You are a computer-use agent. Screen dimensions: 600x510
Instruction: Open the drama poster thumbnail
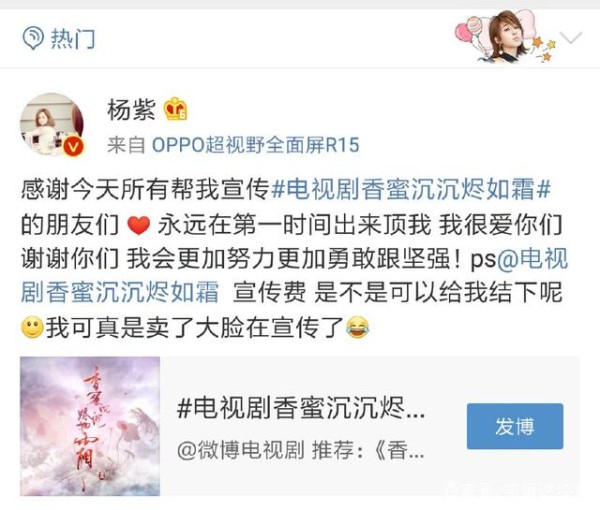coord(90,426)
